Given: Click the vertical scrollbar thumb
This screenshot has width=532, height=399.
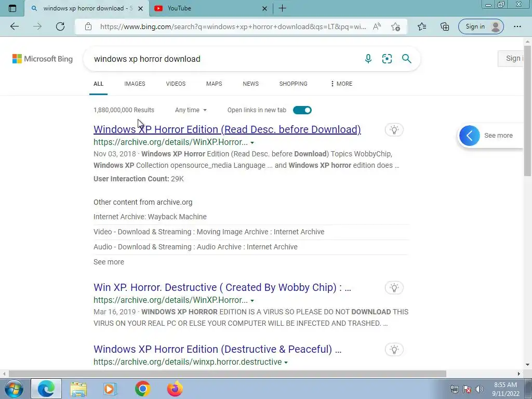Looking at the screenshot, I should tap(528, 111).
